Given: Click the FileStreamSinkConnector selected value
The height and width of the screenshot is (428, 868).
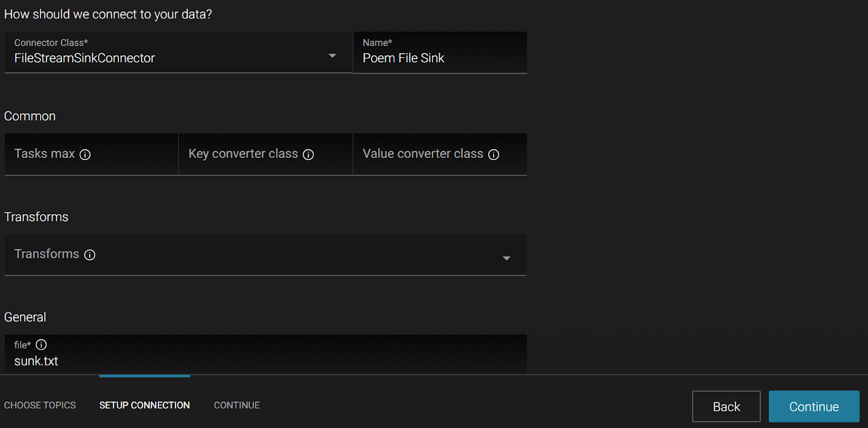Looking at the screenshot, I should [x=85, y=58].
